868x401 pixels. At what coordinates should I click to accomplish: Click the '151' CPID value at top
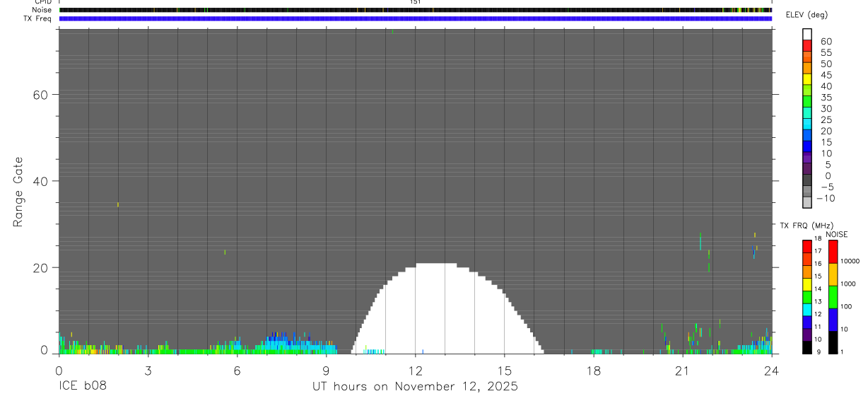(415, 2)
